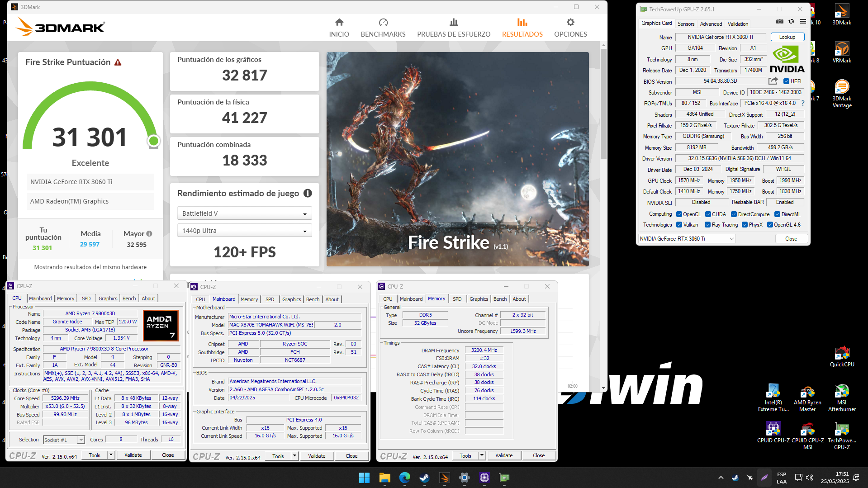
Task: Expand Tools dropdown arrow in CPU-Z CPU window
Action: (111, 455)
